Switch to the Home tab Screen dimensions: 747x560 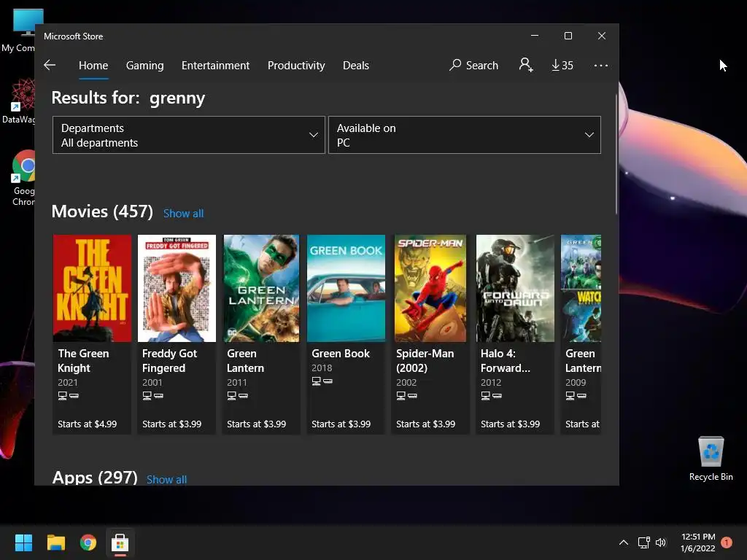tap(93, 65)
